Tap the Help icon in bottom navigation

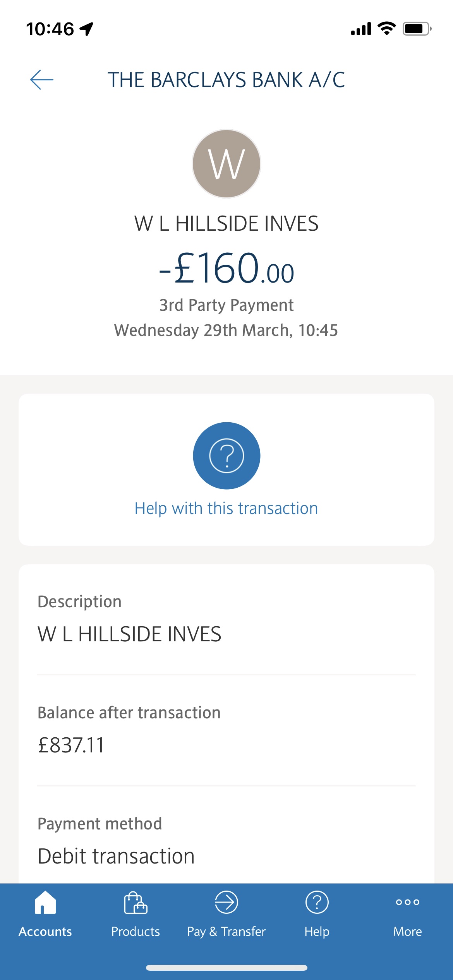(x=317, y=903)
